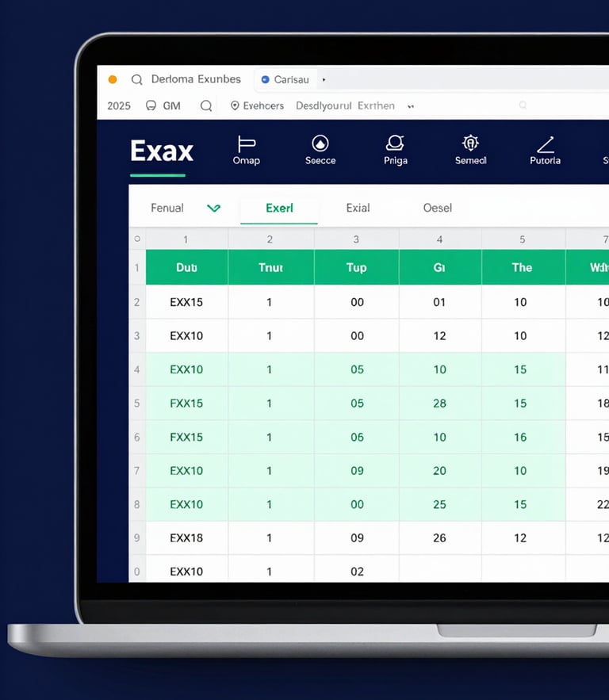Select column header 1
The width and height of the screenshot is (609, 700).
(186, 239)
